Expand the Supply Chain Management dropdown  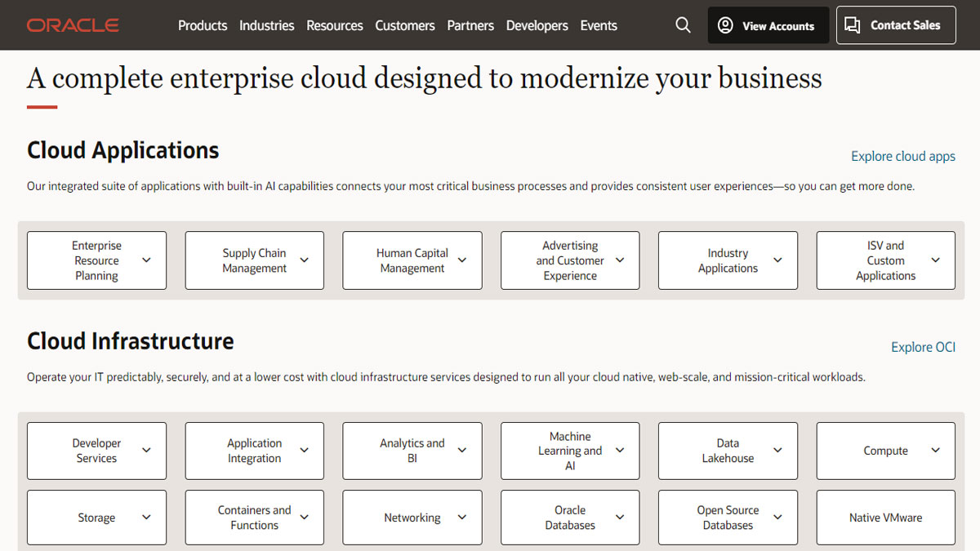click(304, 260)
